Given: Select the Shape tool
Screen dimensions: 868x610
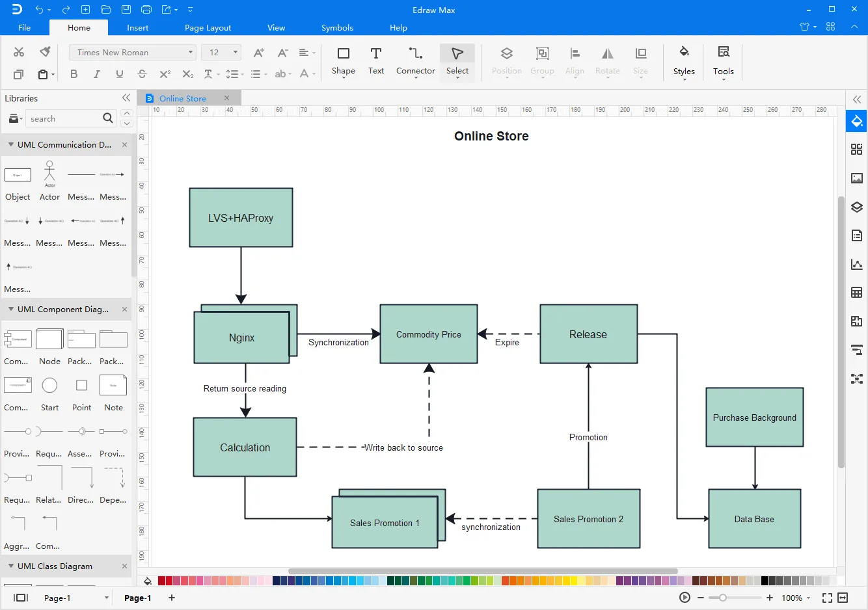Looking at the screenshot, I should point(344,62).
